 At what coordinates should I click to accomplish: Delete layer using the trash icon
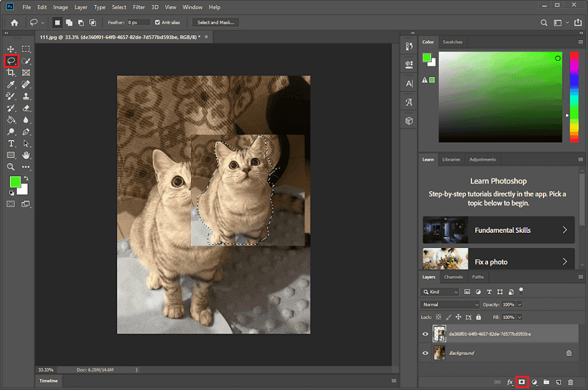(x=571, y=383)
